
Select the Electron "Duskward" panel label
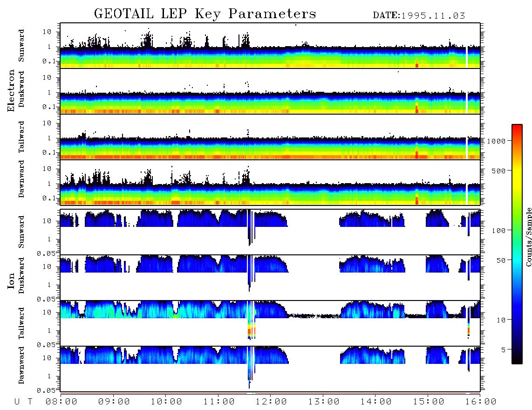coord(21,89)
